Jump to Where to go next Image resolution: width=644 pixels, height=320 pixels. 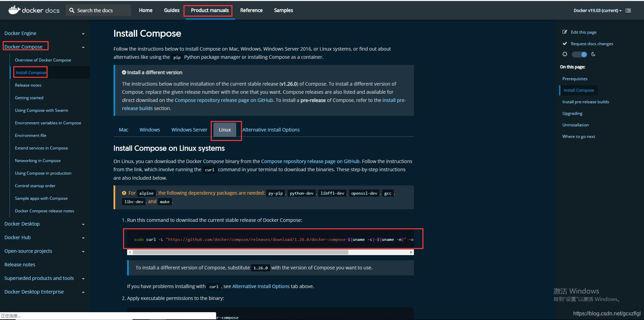click(x=578, y=137)
